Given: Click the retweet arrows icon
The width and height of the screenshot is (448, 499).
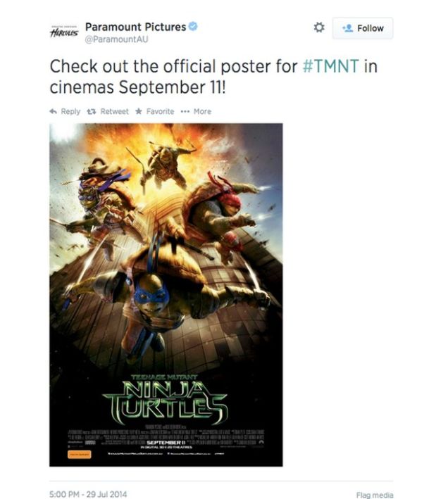Looking at the screenshot, I should (92, 112).
